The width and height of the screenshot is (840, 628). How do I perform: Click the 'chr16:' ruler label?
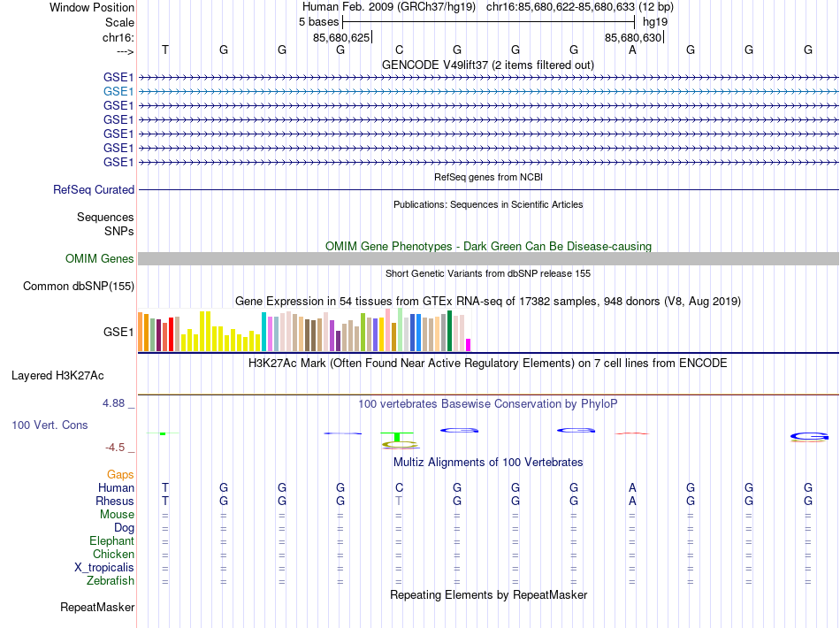tap(118, 37)
